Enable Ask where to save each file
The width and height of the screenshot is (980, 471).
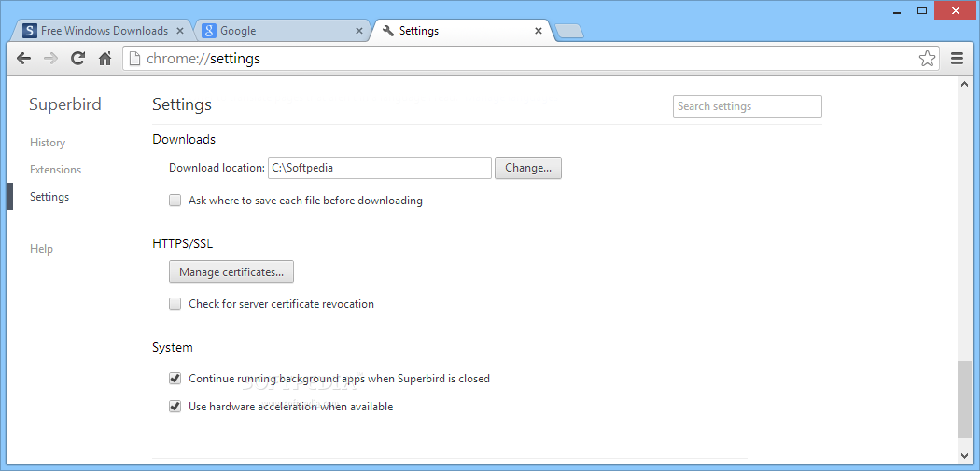point(175,201)
